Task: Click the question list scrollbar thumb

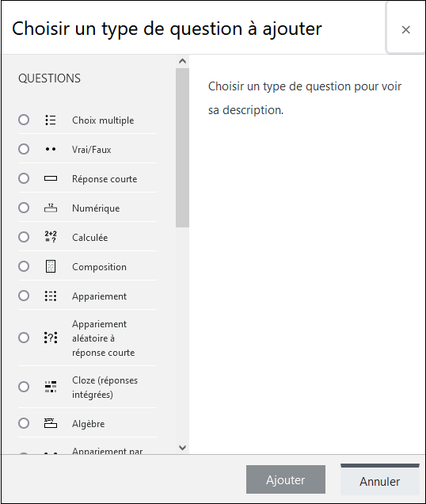Action: 182,148
